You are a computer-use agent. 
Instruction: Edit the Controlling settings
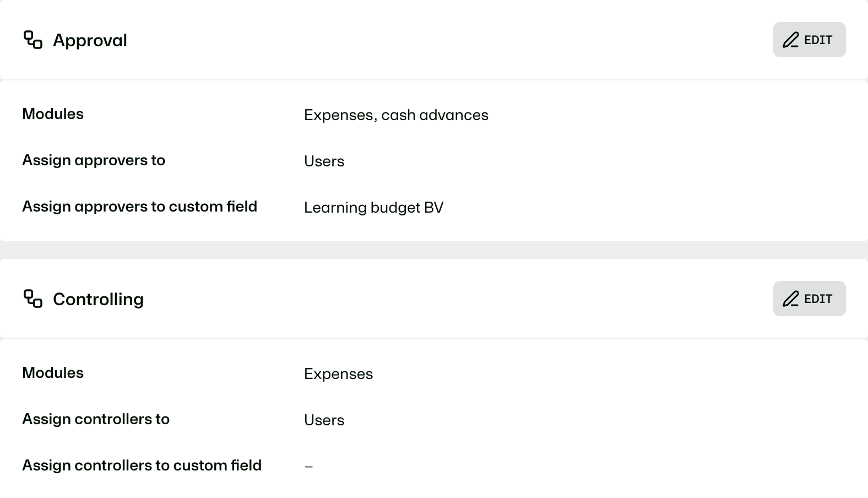tap(809, 299)
